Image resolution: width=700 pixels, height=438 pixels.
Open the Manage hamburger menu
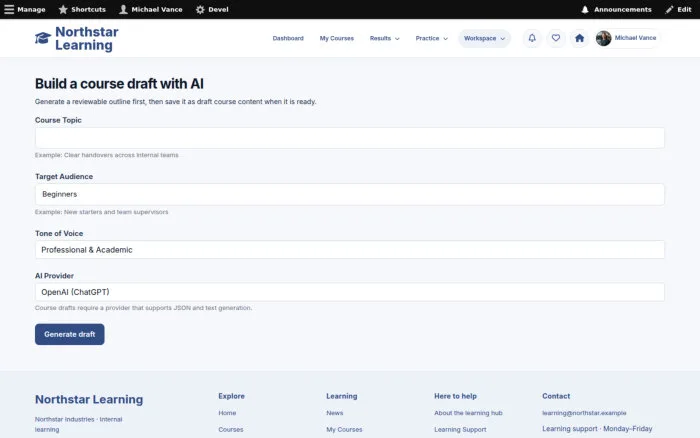pos(25,9)
